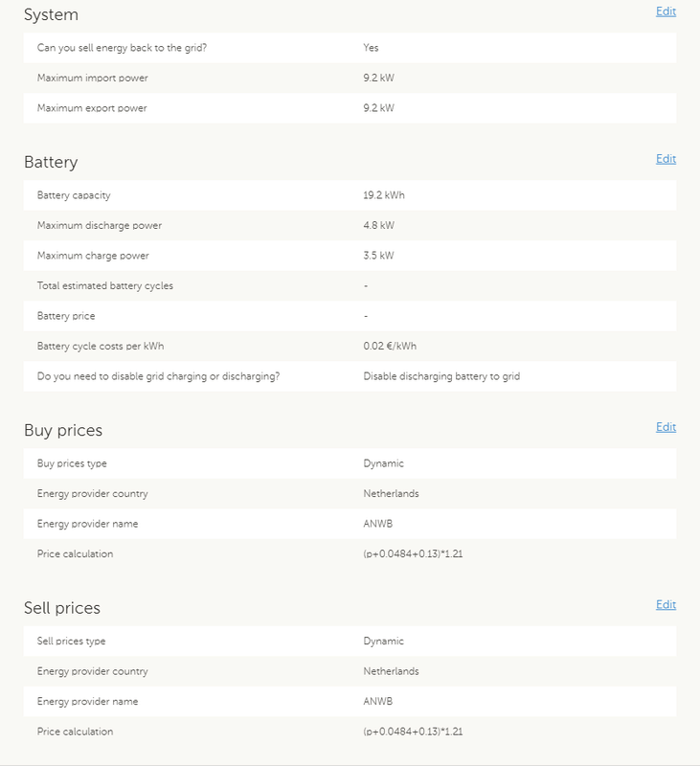
Task: Click the Buy prices price calculation formula
Action: (415, 554)
